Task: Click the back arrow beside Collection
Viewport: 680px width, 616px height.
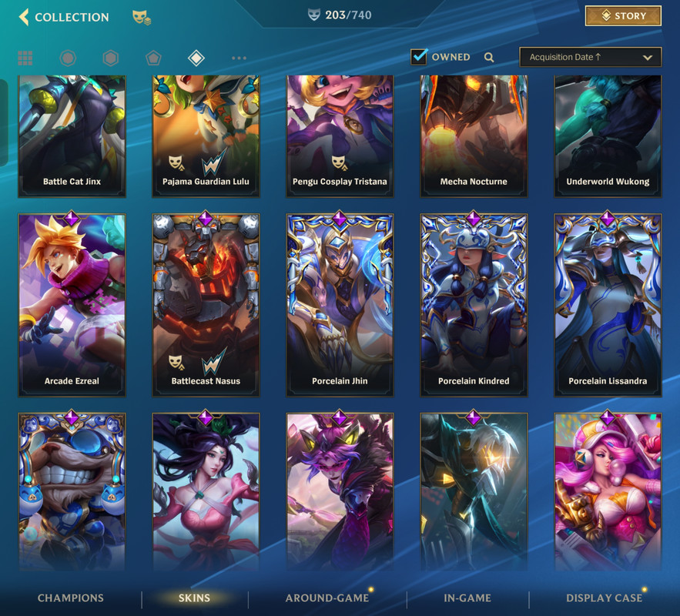Action: click(25, 17)
